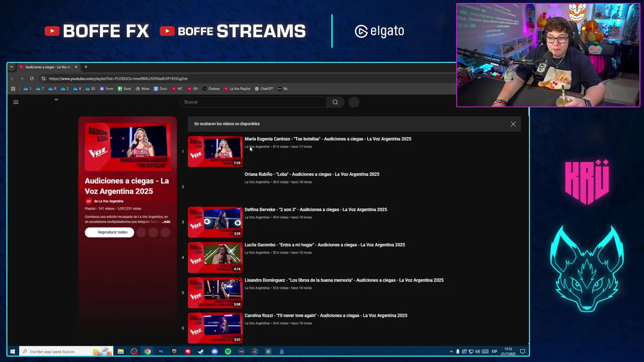Open Photoshop from the taskbar
Image resolution: width=644 pixels, height=362 pixels.
161,351
